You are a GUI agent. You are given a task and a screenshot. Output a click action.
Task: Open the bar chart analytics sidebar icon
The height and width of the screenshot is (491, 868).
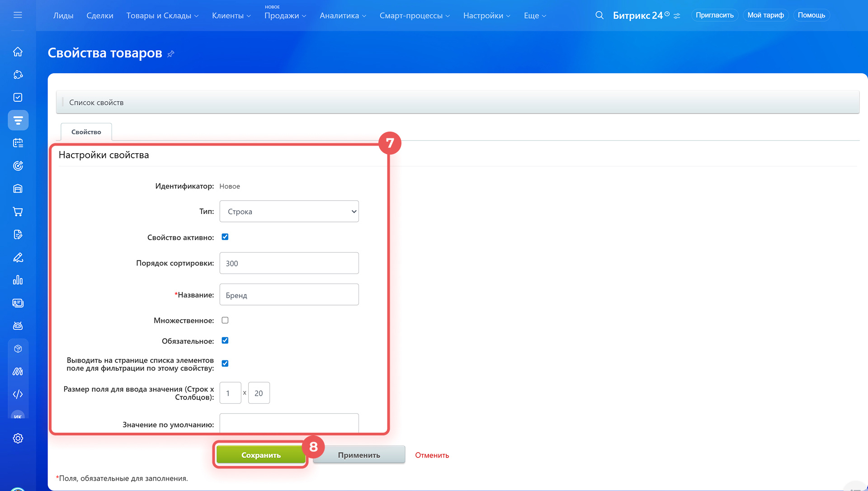(18, 280)
